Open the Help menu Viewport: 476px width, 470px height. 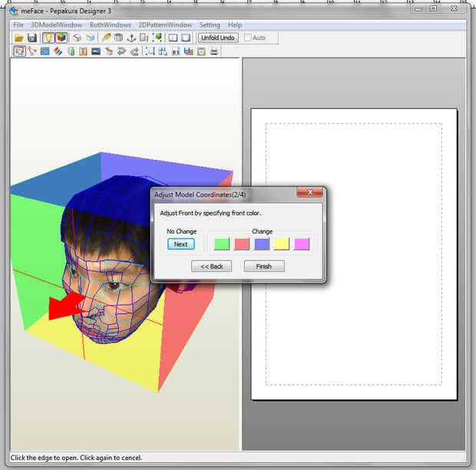click(x=235, y=25)
